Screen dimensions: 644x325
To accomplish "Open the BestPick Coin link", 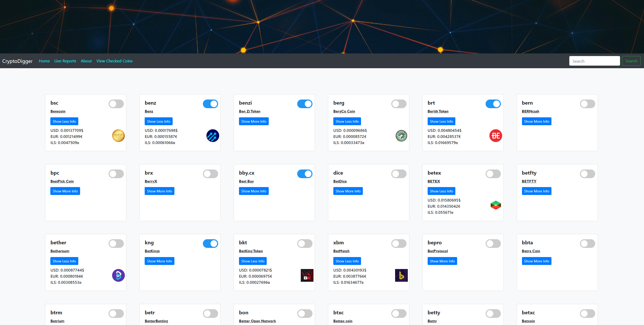I will (62, 181).
